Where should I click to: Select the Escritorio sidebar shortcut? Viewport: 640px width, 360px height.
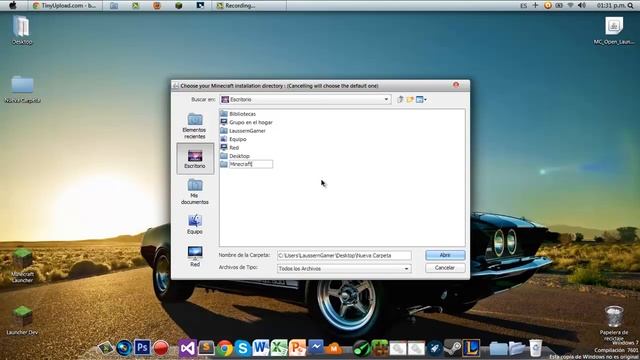(x=195, y=159)
